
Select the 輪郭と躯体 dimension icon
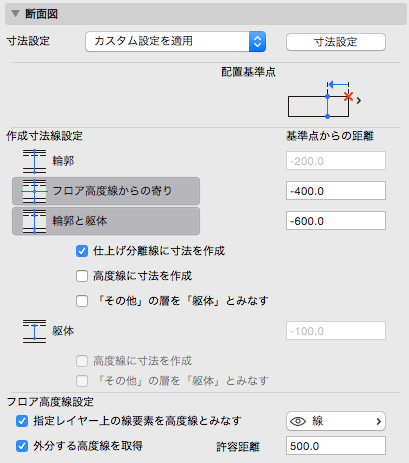coord(34,221)
